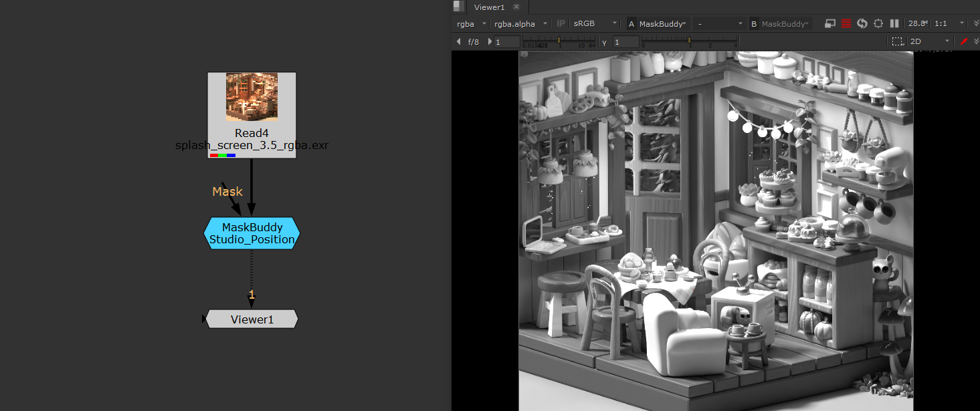980x411 pixels.
Task: Toggle the A input channel indicator
Action: tap(631, 23)
